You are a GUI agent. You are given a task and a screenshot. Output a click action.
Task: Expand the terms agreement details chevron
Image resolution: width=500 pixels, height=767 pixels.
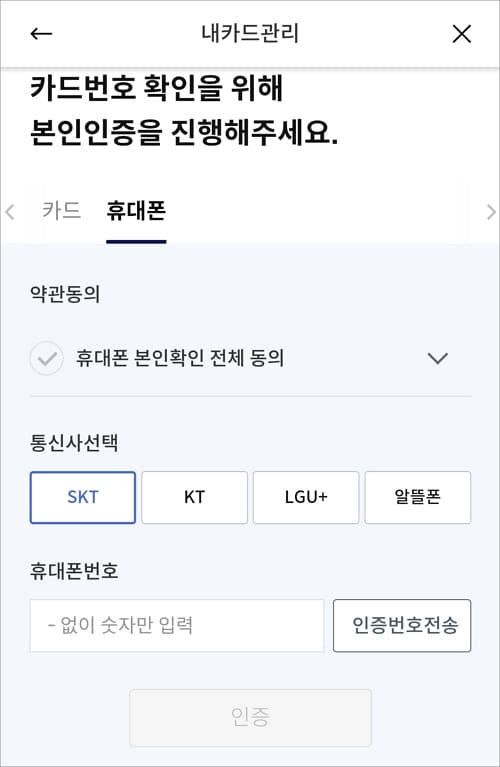437,358
